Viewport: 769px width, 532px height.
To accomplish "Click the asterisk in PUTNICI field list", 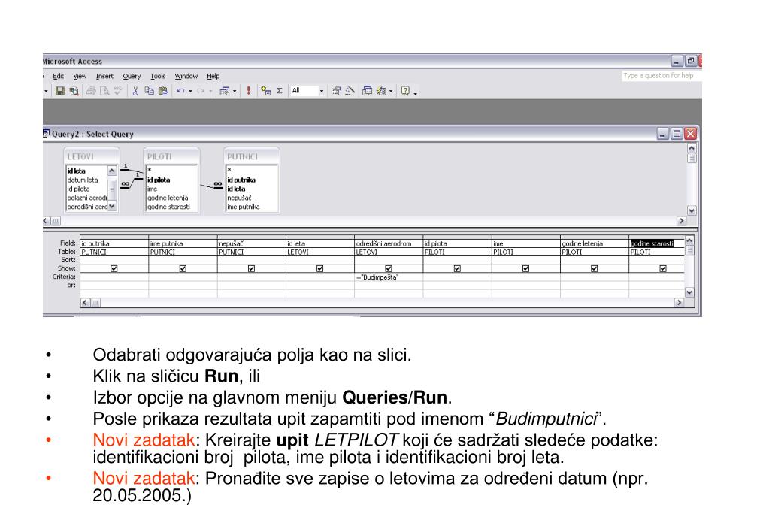I will pos(229,171).
